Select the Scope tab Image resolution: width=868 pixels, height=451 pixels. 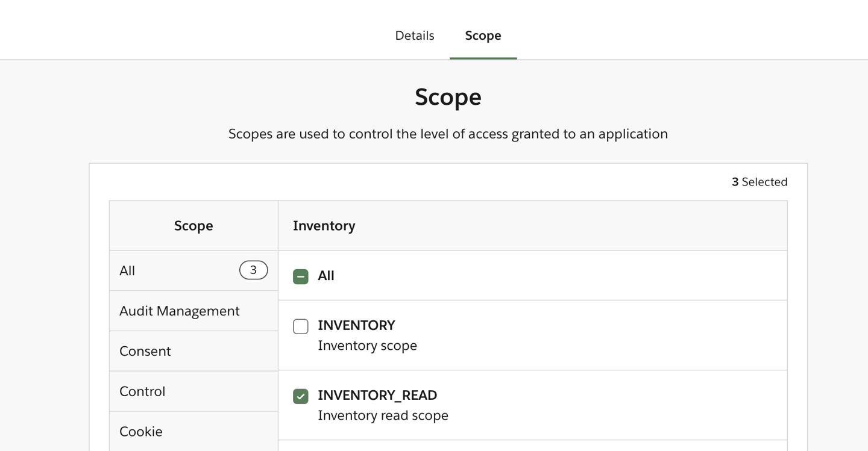[x=483, y=36]
